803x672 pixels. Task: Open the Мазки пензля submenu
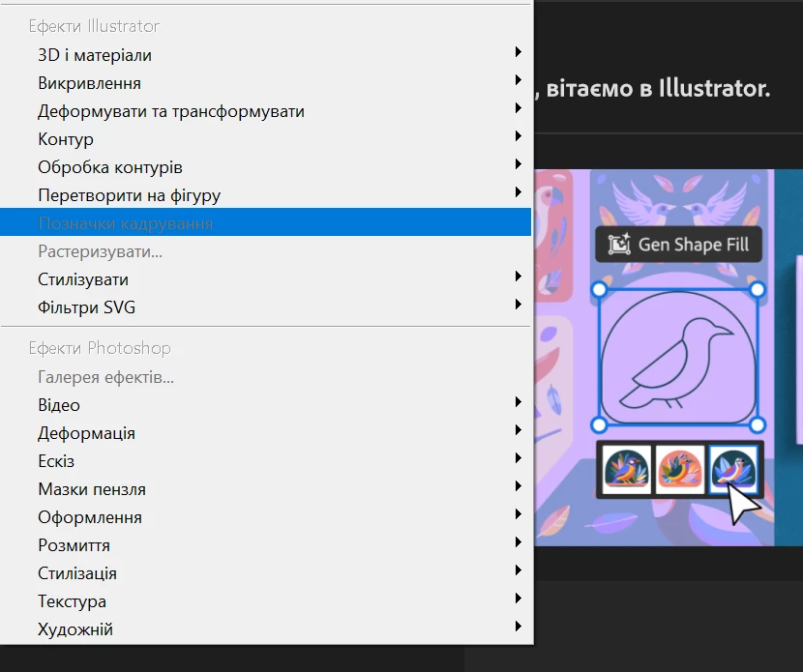coord(266,489)
